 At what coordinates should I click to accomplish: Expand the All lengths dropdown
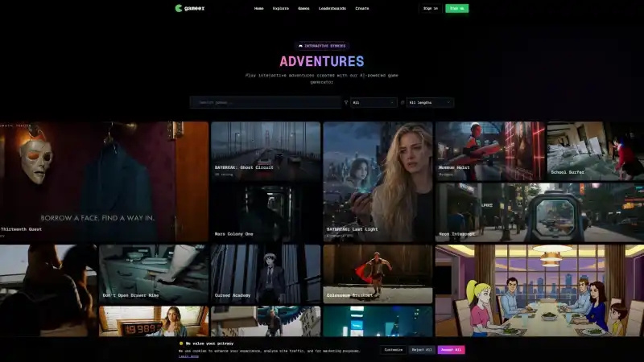[x=430, y=103]
